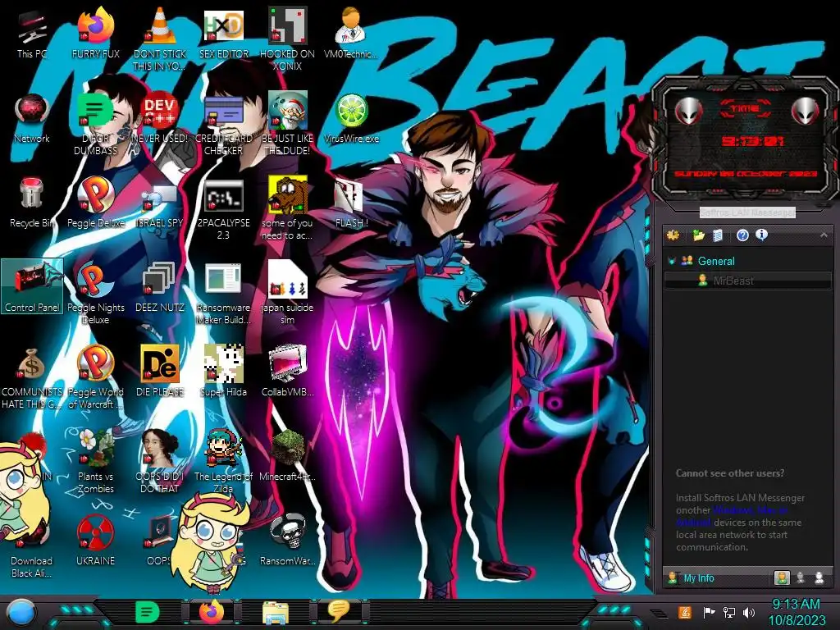Click the Start orb on taskbar
Viewport: 840px width, 630px height.
pyautogui.click(x=22, y=612)
